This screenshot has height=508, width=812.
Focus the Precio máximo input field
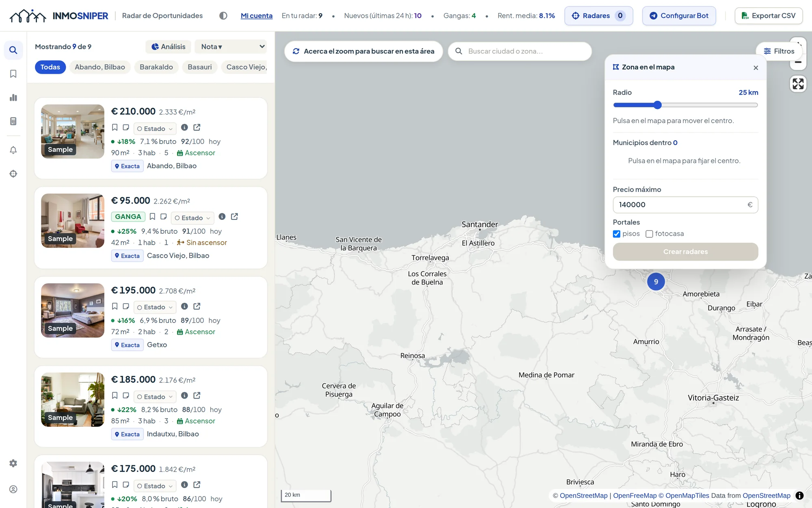685,205
